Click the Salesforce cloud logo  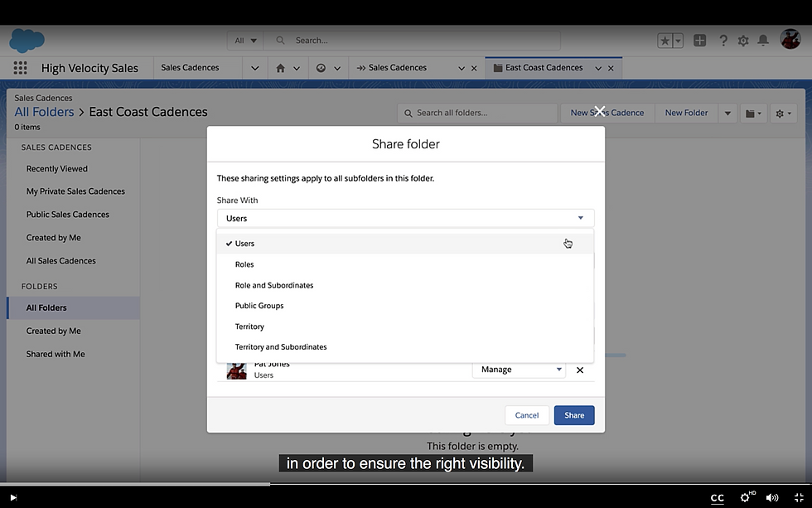tap(27, 41)
